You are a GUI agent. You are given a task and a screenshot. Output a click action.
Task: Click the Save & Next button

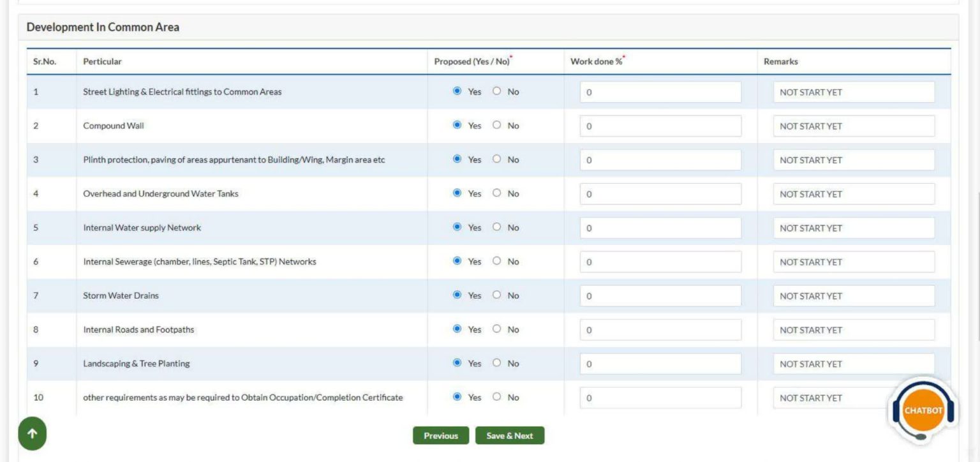point(509,436)
